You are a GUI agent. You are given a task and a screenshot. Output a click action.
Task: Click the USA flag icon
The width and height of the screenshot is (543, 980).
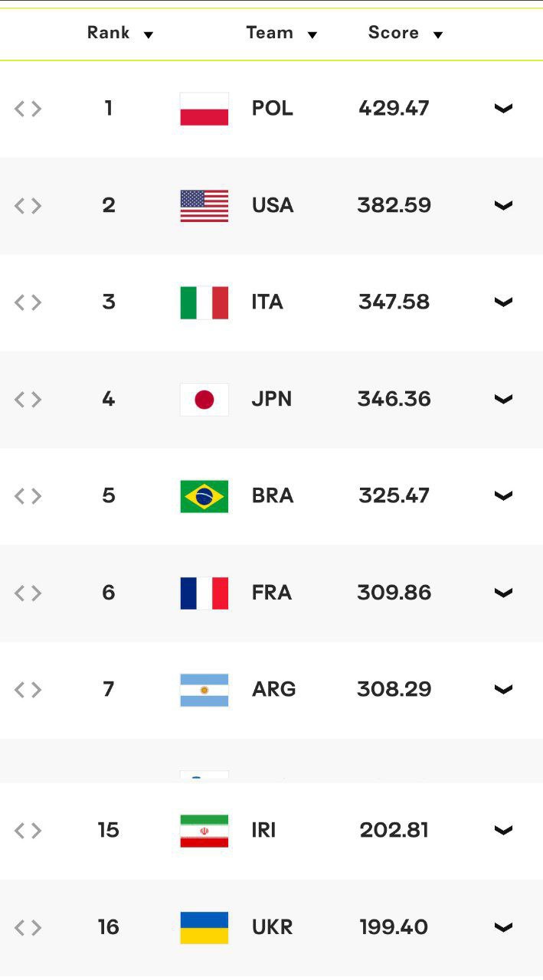click(204, 206)
